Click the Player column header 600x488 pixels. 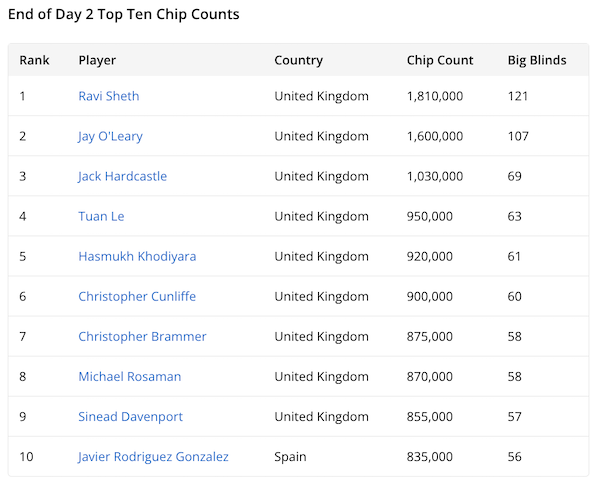point(97,60)
